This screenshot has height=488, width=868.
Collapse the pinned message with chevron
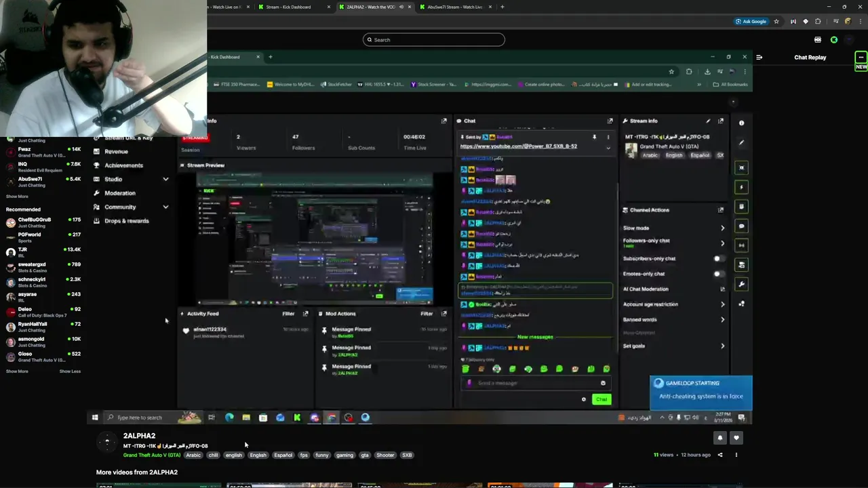point(608,148)
